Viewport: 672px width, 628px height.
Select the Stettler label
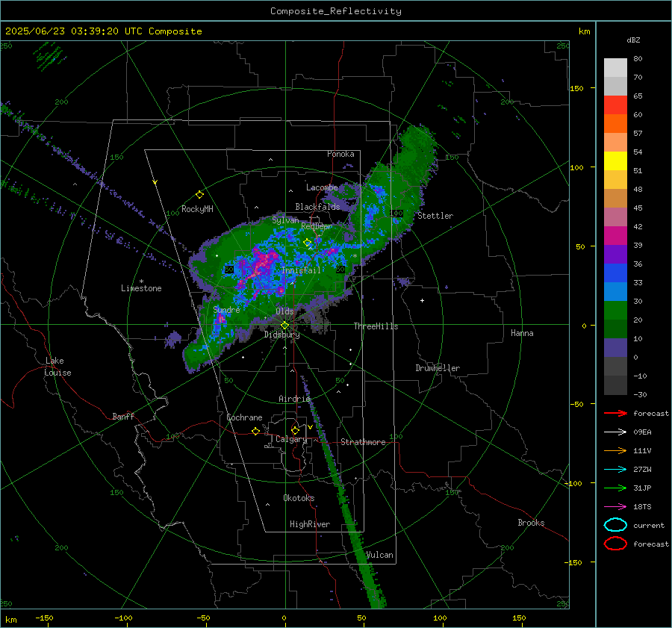pyautogui.click(x=435, y=216)
